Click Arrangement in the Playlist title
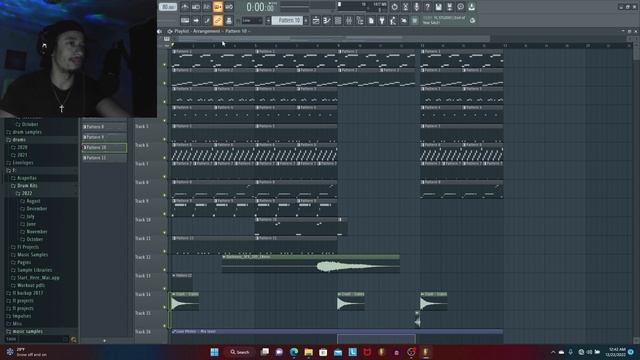Image resolution: width=640 pixels, height=360 pixels. [206, 31]
